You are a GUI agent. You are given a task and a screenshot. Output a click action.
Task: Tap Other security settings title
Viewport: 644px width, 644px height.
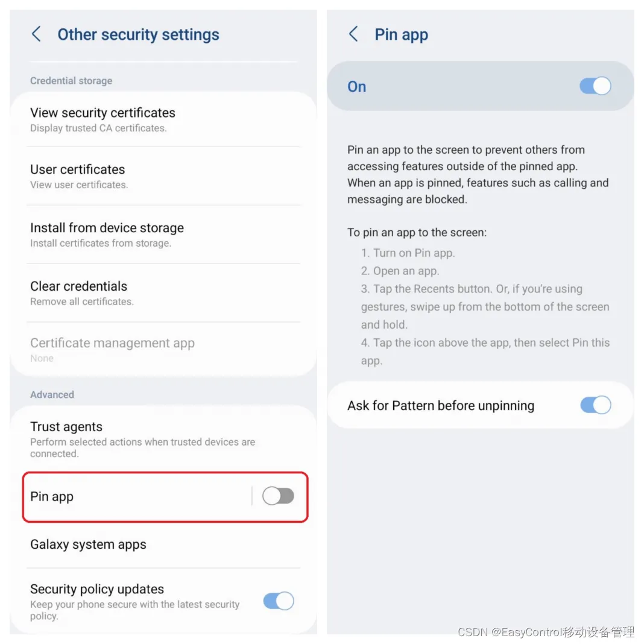click(x=139, y=34)
